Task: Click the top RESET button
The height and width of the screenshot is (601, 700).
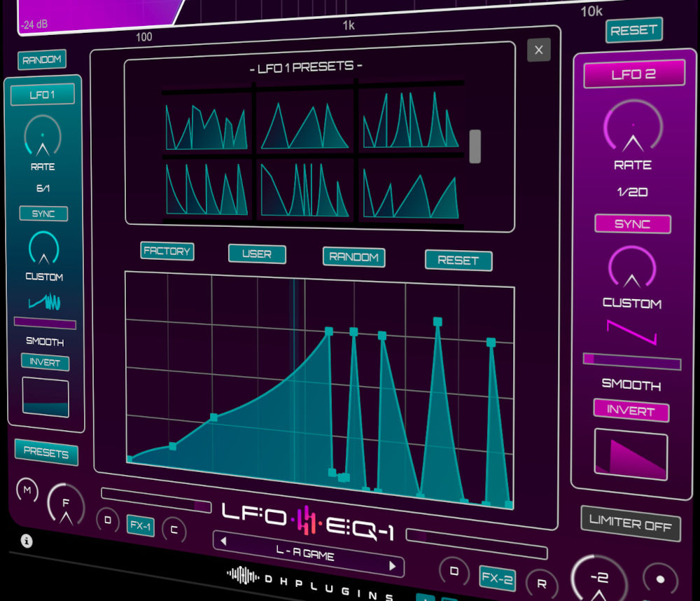Action: pyautogui.click(x=634, y=30)
